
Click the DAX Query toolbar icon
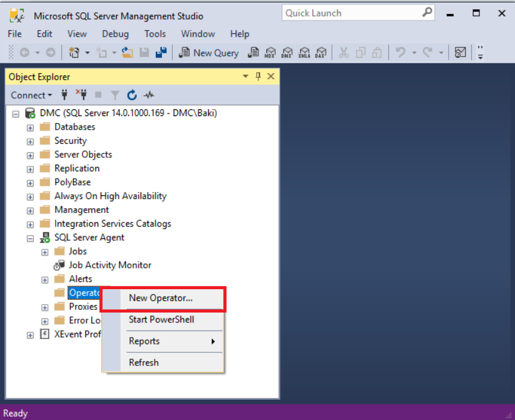[320, 53]
